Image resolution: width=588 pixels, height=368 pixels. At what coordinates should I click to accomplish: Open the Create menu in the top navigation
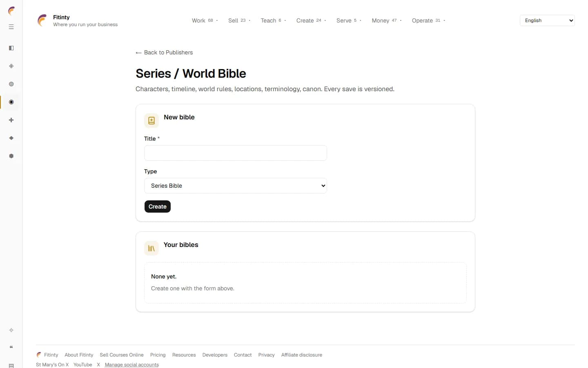coord(311,20)
